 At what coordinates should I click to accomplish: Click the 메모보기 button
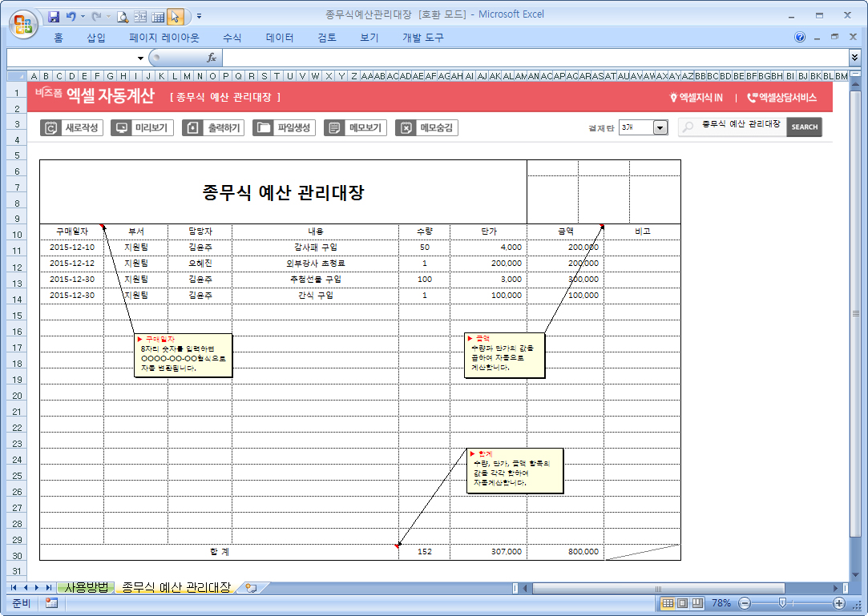[x=355, y=128]
